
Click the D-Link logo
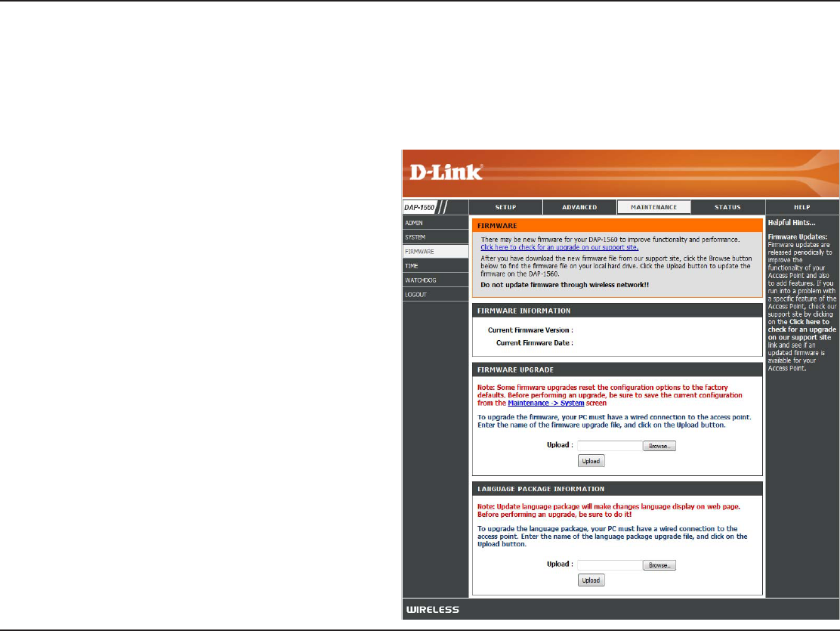446,172
